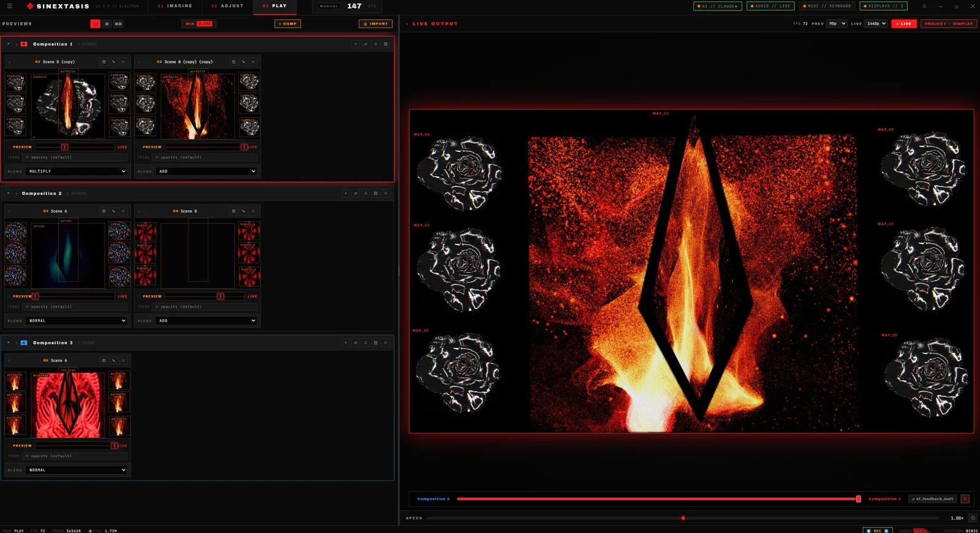The image size is (980, 533).
Task: Select single-column preview layout icon
Action: tap(96, 24)
